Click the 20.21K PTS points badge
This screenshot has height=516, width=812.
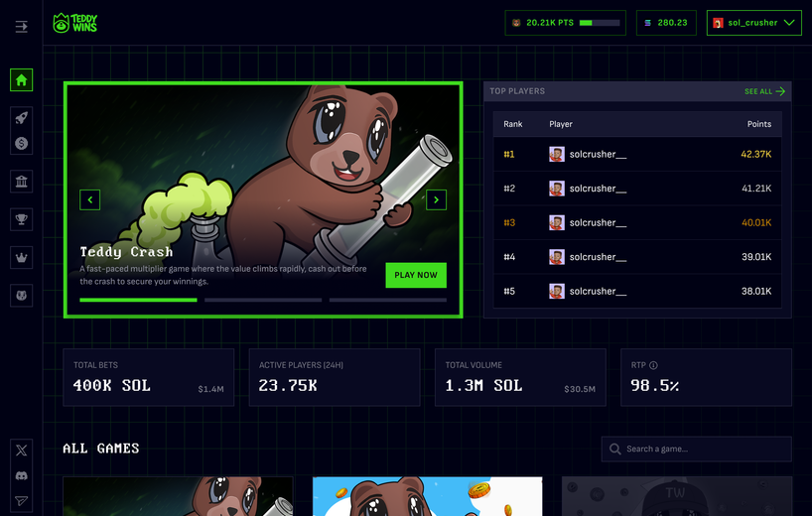point(566,23)
